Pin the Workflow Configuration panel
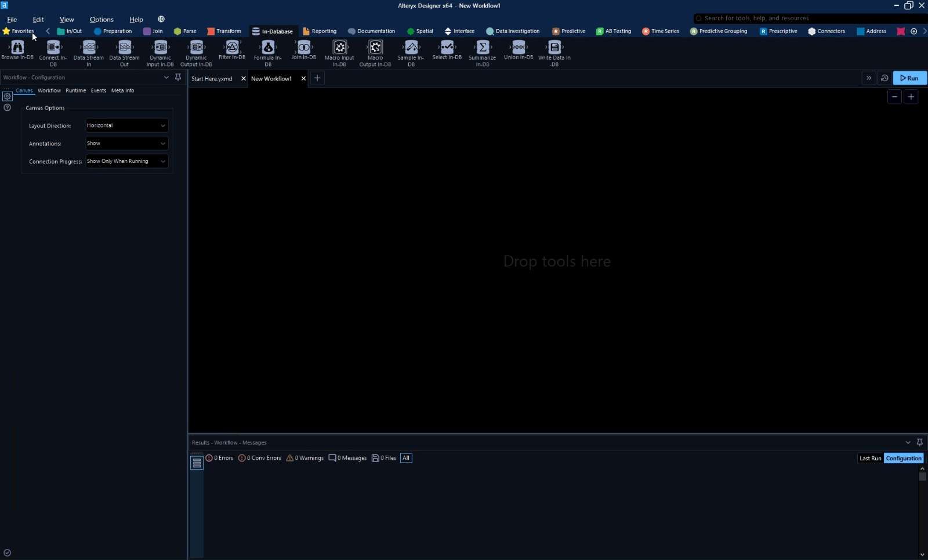The height and width of the screenshot is (560, 928). [x=178, y=77]
